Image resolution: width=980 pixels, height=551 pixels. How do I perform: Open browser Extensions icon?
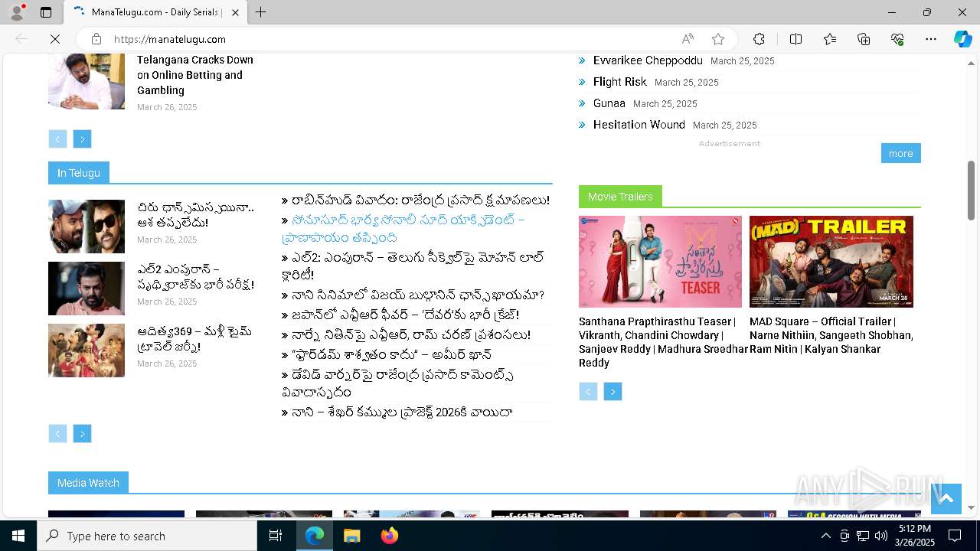point(759,39)
